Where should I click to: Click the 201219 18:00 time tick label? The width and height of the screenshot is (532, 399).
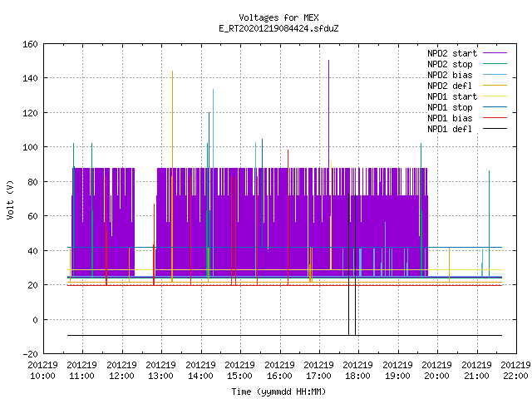[357, 370]
